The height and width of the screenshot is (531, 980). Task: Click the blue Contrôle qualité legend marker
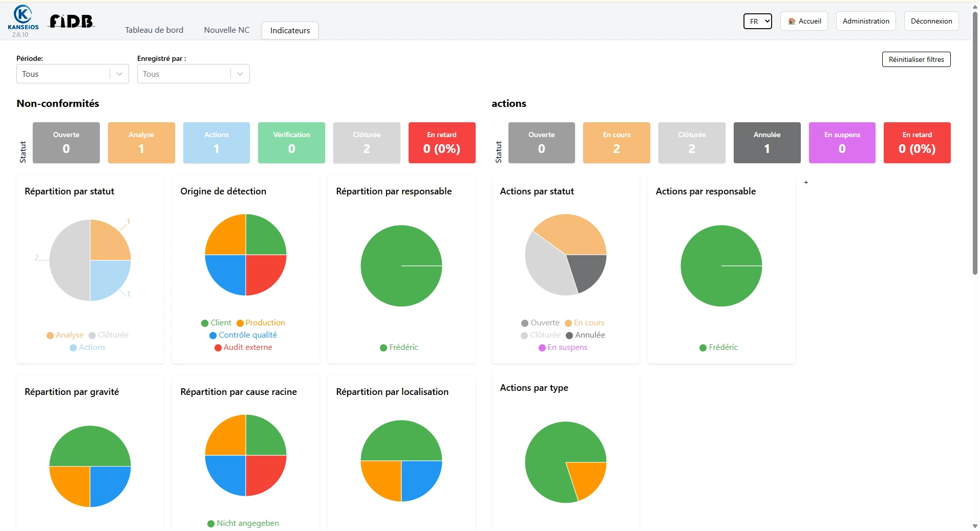pyautogui.click(x=213, y=336)
